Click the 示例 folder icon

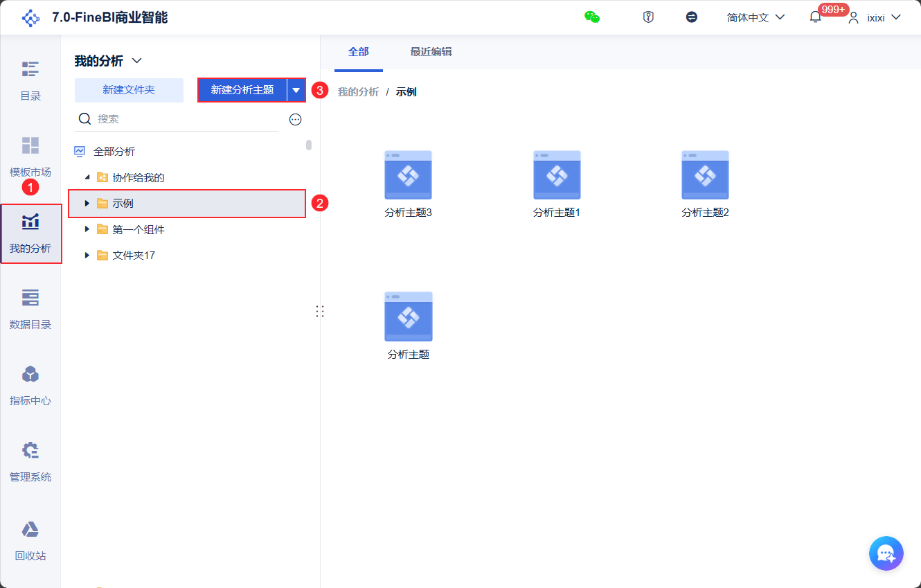point(102,204)
